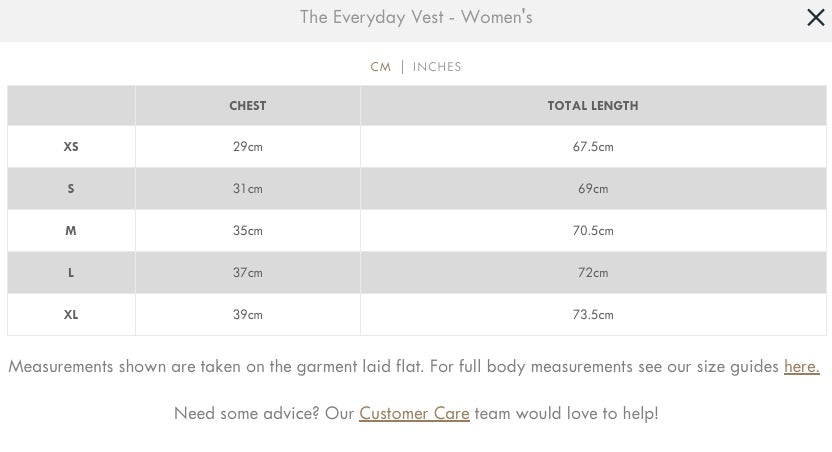Click the 39cm chest value for XL
The image size is (832, 452).
(248, 315)
